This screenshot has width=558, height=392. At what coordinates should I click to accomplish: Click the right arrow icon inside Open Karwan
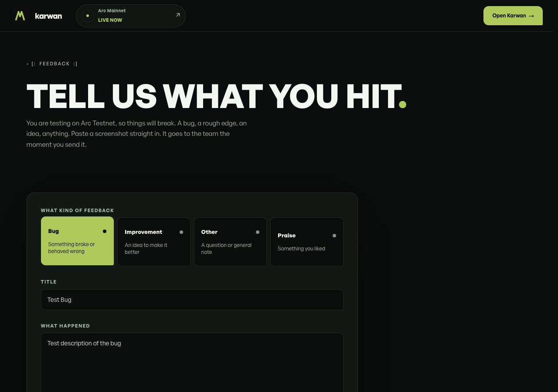(x=531, y=16)
